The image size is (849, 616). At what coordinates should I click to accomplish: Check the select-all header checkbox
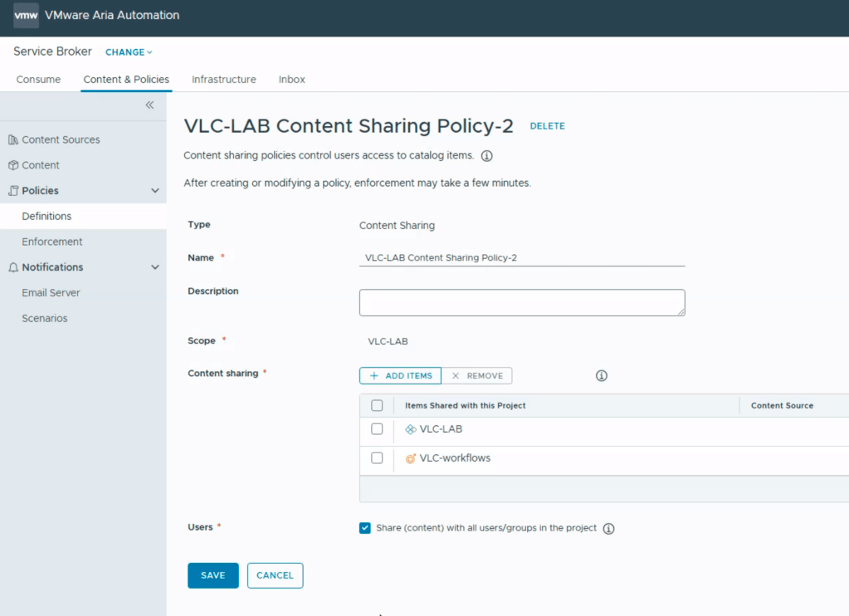click(x=377, y=406)
